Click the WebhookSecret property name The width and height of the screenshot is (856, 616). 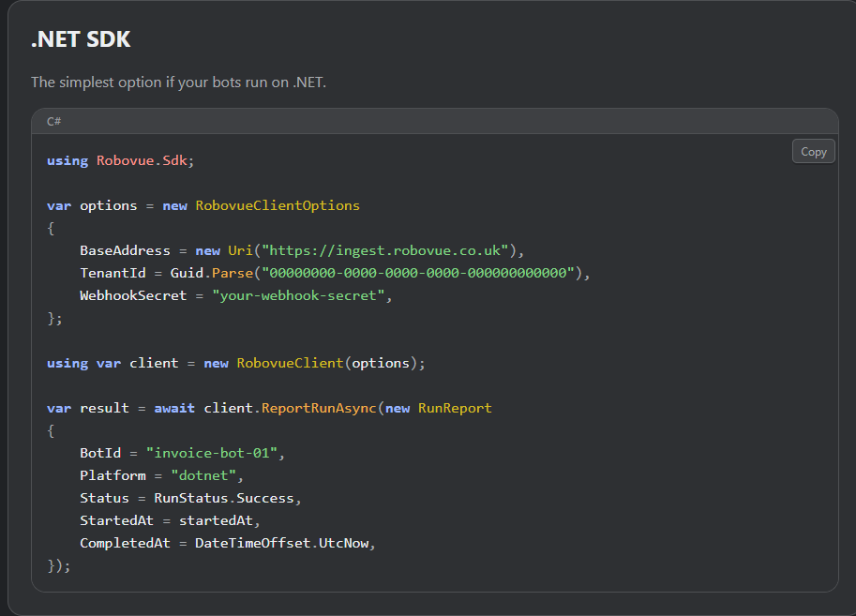(133, 295)
